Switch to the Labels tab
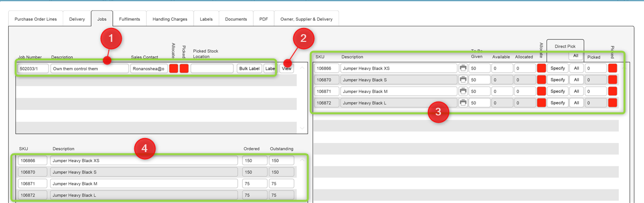Viewport: 644px width, 203px height. click(x=206, y=19)
